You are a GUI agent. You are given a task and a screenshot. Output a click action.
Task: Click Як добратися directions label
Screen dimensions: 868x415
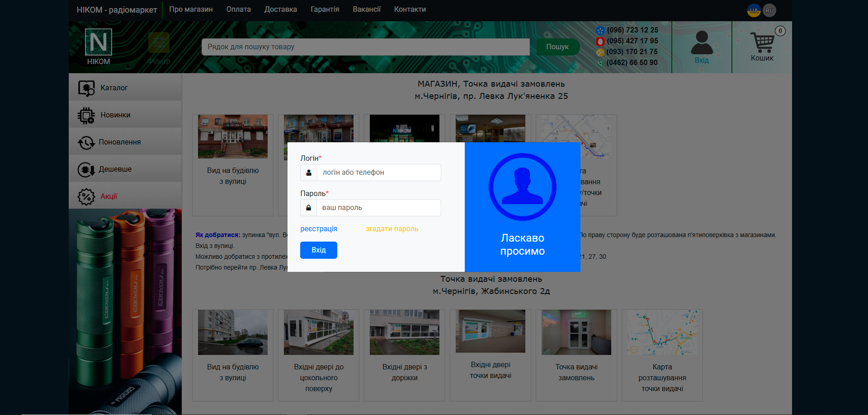217,235
